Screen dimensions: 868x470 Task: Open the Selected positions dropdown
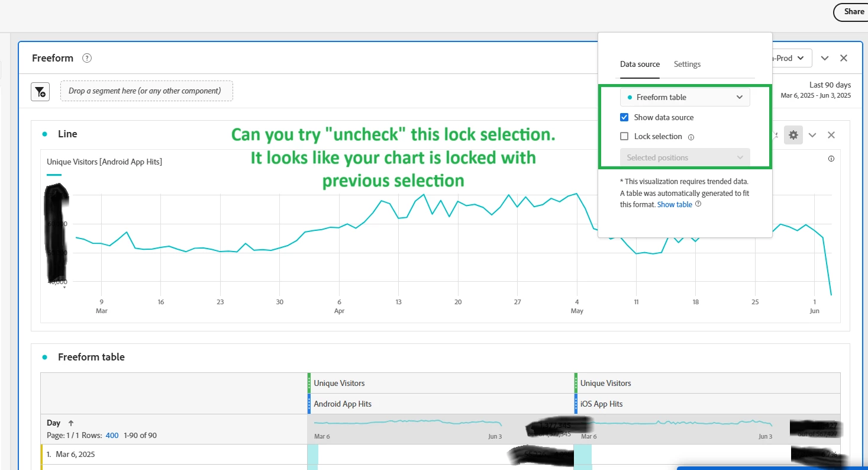click(x=685, y=157)
